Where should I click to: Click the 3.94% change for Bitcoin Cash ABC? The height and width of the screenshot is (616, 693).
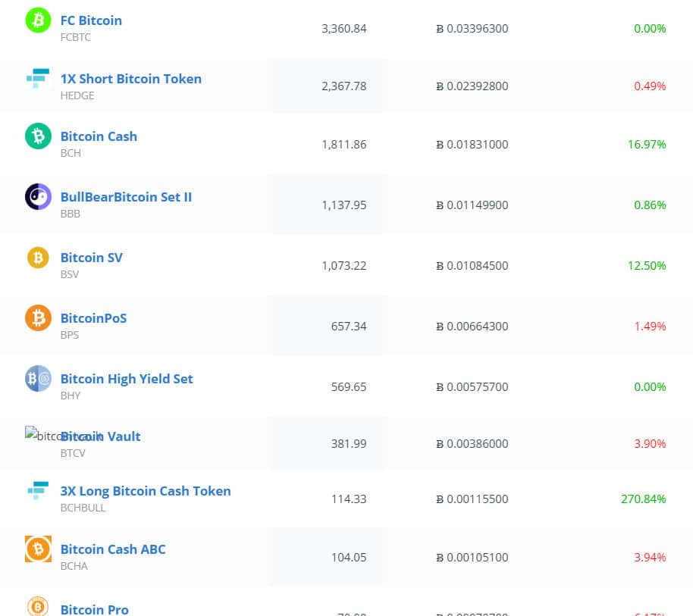tap(650, 557)
